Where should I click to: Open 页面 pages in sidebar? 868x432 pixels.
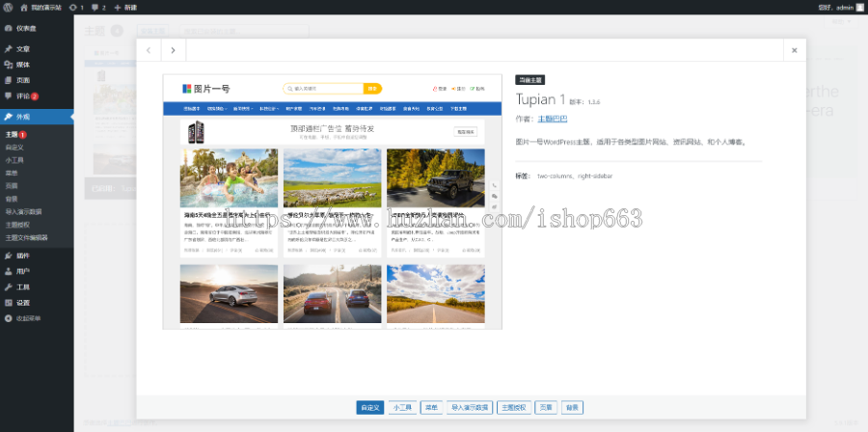tap(37, 80)
